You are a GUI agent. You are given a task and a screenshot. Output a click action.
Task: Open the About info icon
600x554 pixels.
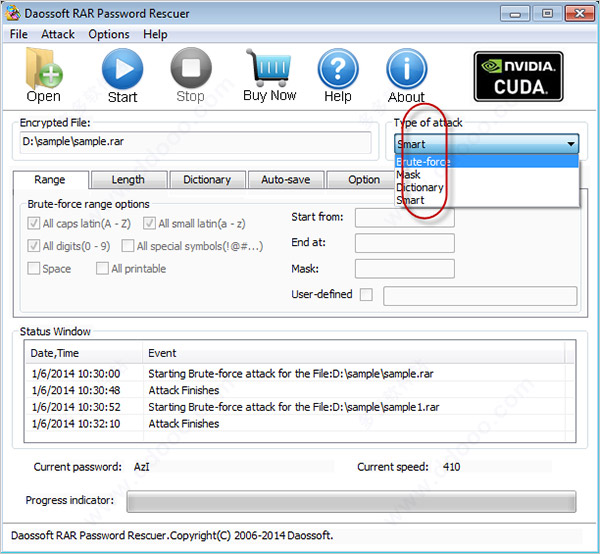click(x=407, y=69)
